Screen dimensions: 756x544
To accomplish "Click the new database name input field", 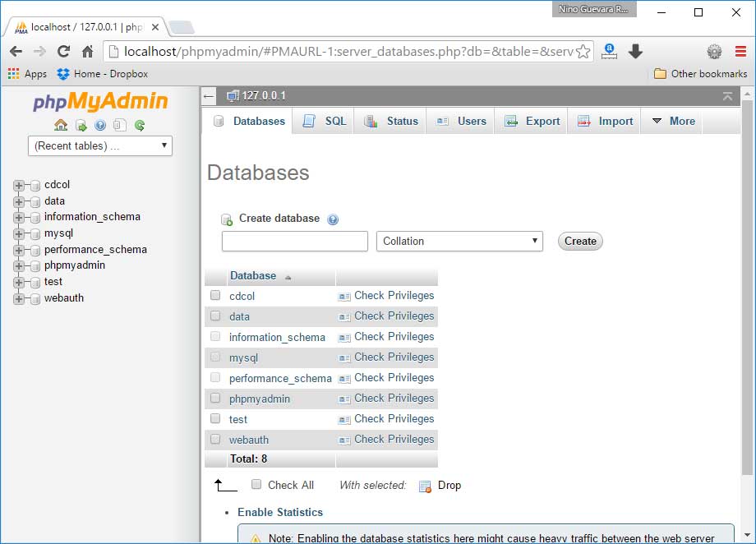I will (x=294, y=241).
